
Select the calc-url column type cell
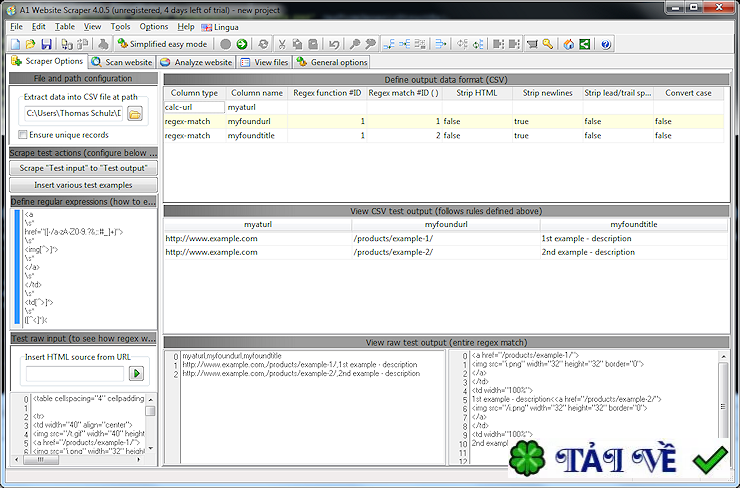coord(194,107)
